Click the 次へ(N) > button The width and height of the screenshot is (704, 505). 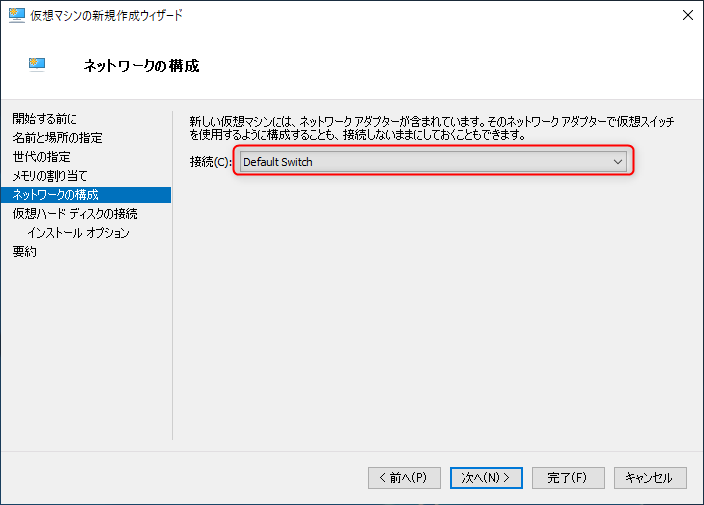click(486, 478)
